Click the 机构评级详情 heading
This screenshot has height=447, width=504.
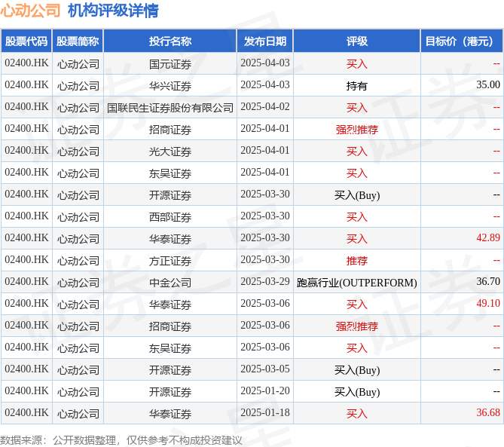[113, 11]
